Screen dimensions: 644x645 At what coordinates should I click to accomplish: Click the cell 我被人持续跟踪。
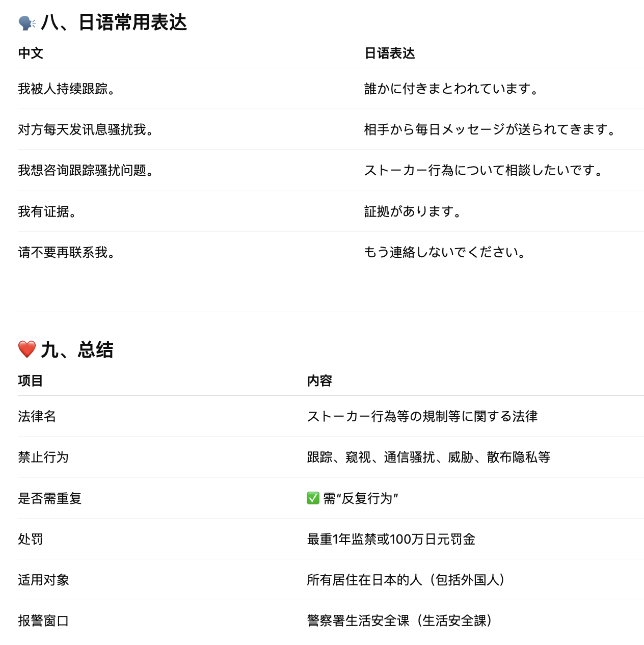pyautogui.click(x=67, y=89)
